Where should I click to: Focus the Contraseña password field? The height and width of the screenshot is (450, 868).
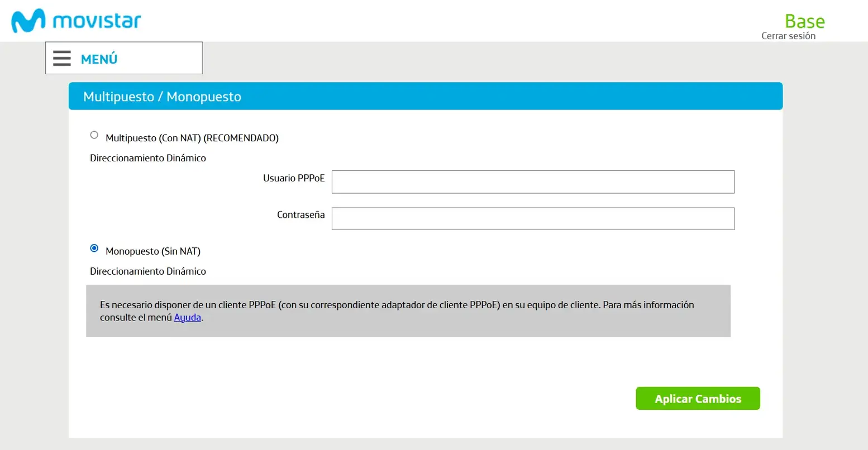[533, 219]
